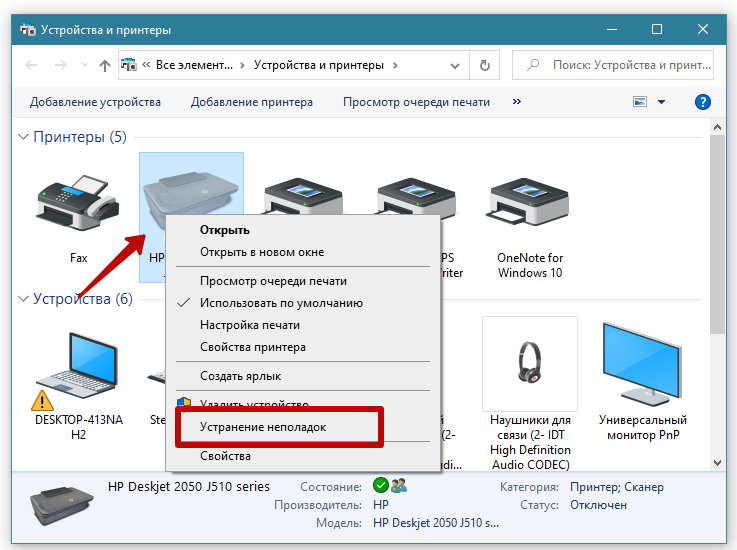Expand arrow after Устройства и принтеры breadcrumb
This screenshot has width=737, height=550.
(395, 65)
